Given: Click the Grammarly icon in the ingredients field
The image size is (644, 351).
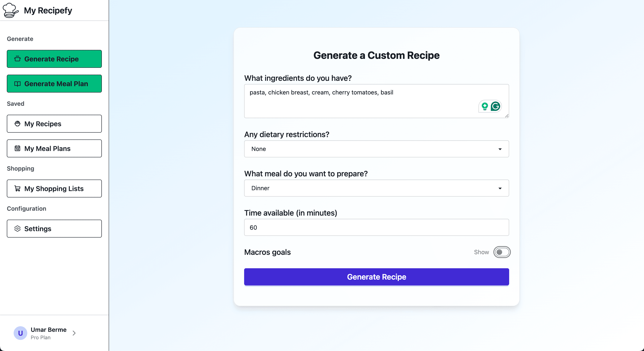Looking at the screenshot, I should pyautogui.click(x=496, y=106).
